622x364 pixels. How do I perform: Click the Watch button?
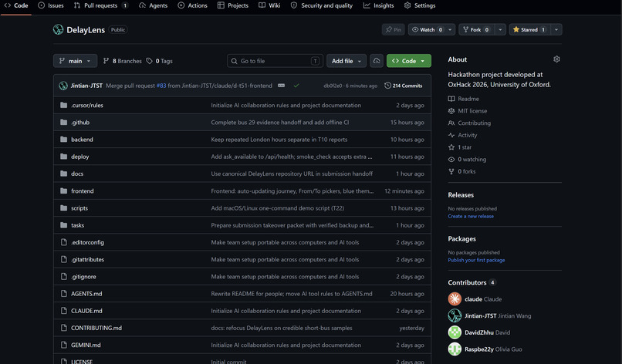tap(427, 30)
